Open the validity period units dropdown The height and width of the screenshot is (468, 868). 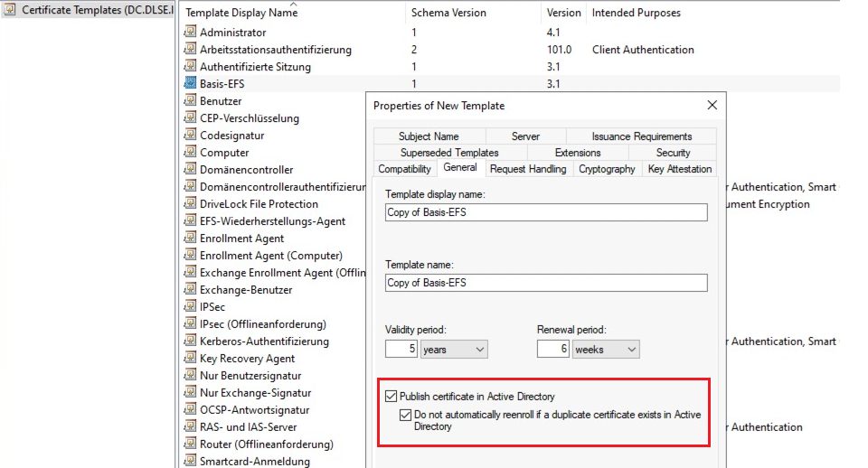pyautogui.click(x=454, y=349)
